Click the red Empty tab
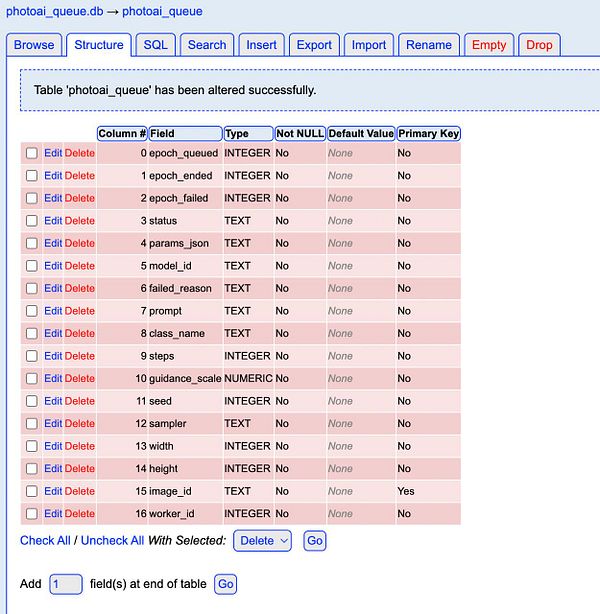Screen dimensions: 600x614 (x=489, y=45)
